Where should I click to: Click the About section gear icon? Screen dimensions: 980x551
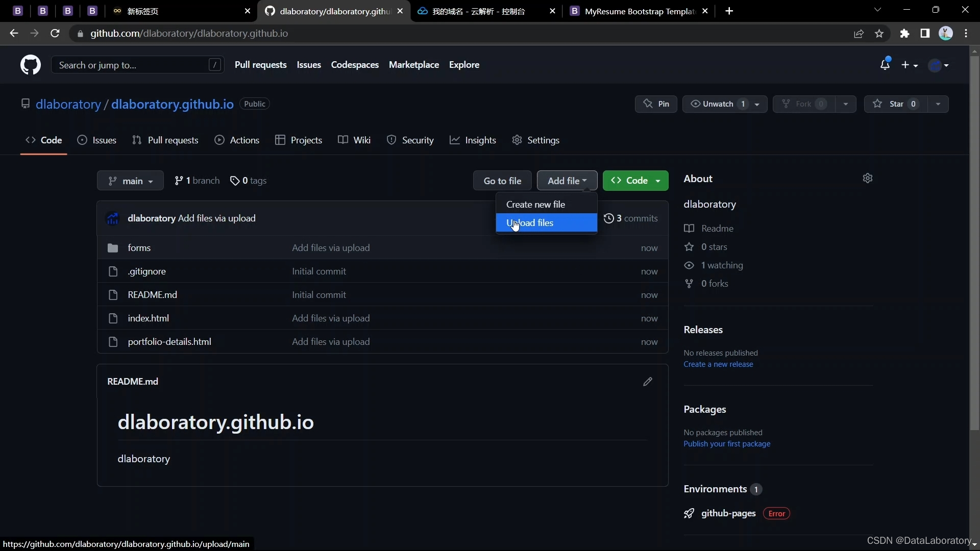868,178
